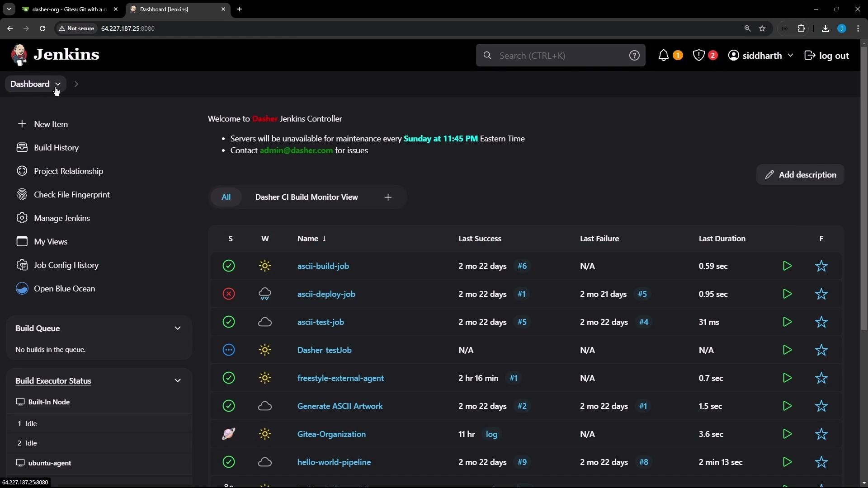Click the Open Blue Ocean icon
This screenshot has width=868, height=488.
[22, 289]
